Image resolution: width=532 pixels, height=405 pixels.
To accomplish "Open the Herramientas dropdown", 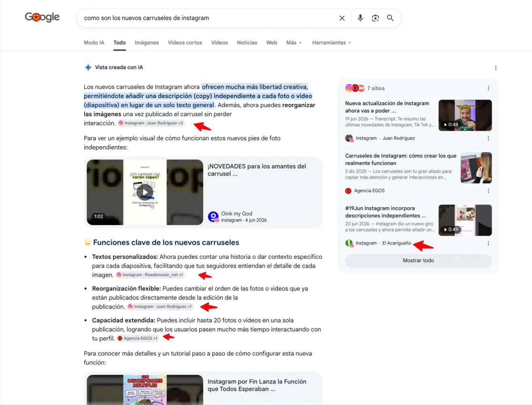I will click(331, 43).
